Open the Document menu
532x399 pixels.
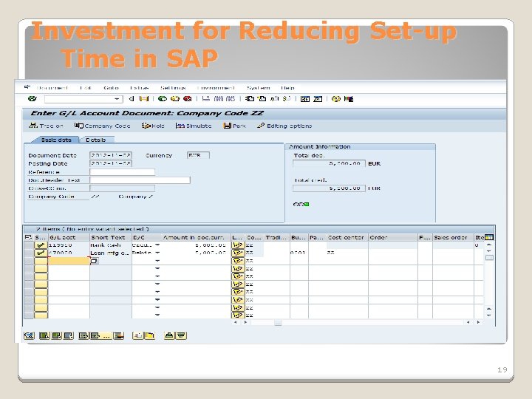[52, 88]
